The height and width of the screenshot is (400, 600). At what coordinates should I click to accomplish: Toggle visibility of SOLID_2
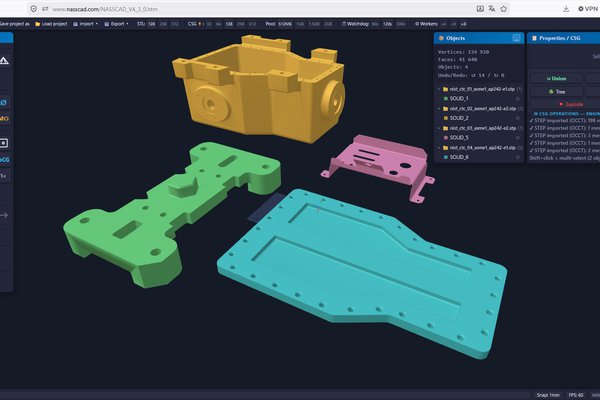point(518,118)
